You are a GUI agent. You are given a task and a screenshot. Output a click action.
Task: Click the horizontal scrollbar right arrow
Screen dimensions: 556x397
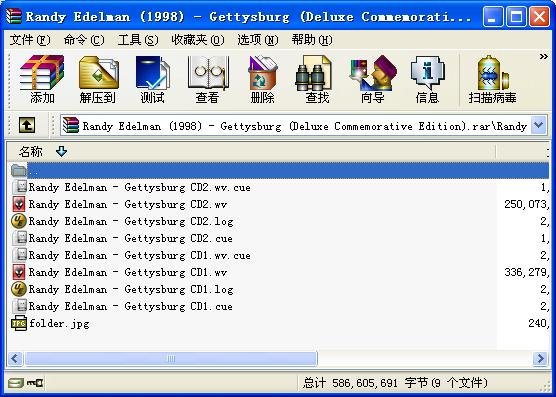click(540, 358)
